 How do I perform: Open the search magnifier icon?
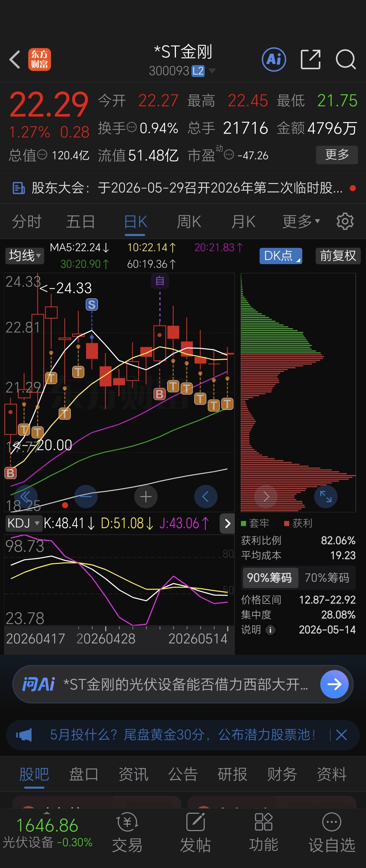(x=346, y=59)
